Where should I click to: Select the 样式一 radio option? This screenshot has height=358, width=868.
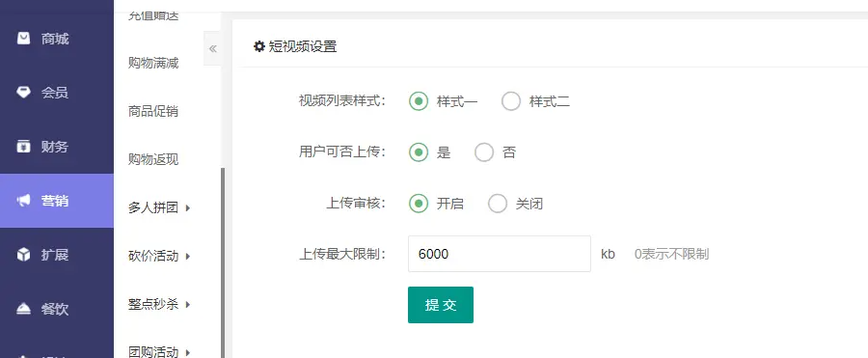point(419,101)
